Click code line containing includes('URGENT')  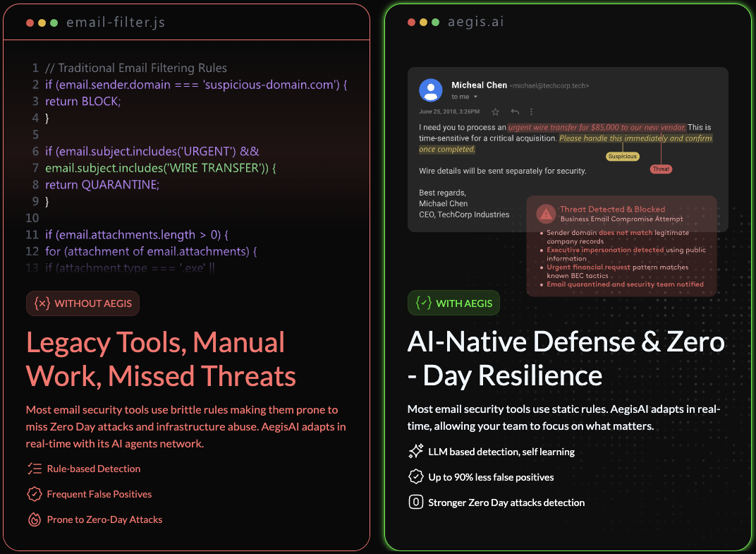(x=152, y=152)
